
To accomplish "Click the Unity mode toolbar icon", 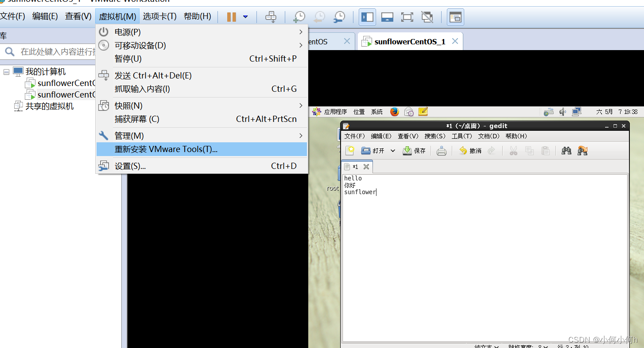I will point(427,17).
